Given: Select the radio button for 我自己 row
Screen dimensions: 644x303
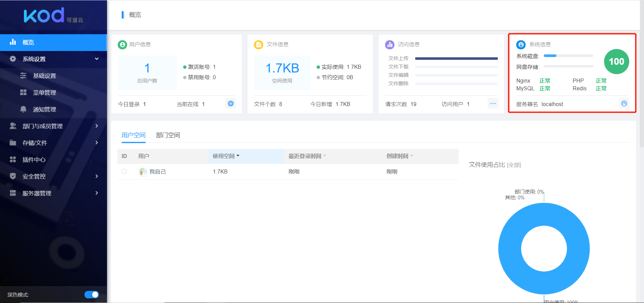Looking at the screenshot, I should click(x=124, y=171).
